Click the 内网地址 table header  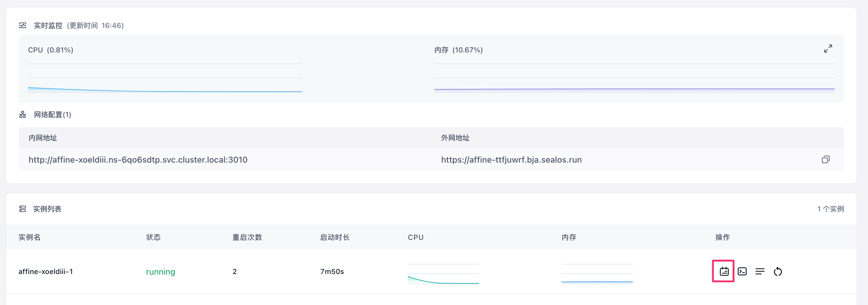(43, 138)
